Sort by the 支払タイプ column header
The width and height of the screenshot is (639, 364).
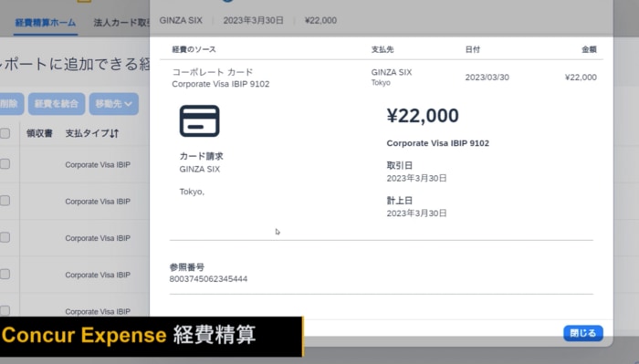(91, 133)
